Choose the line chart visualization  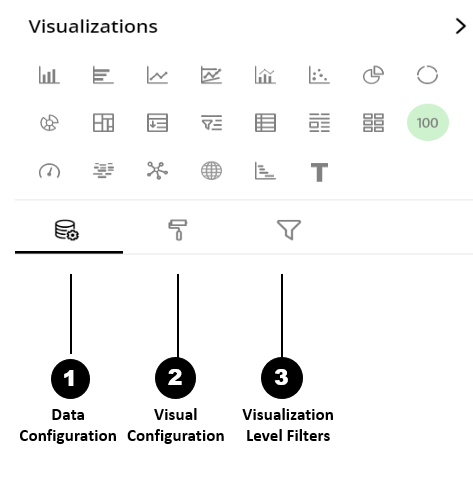pyautogui.click(x=157, y=75)
